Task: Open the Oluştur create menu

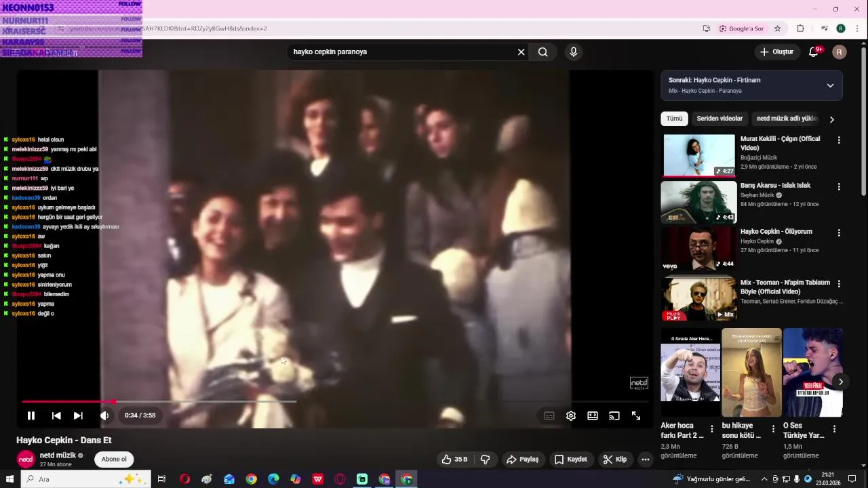Action: (x=776, y=52)
